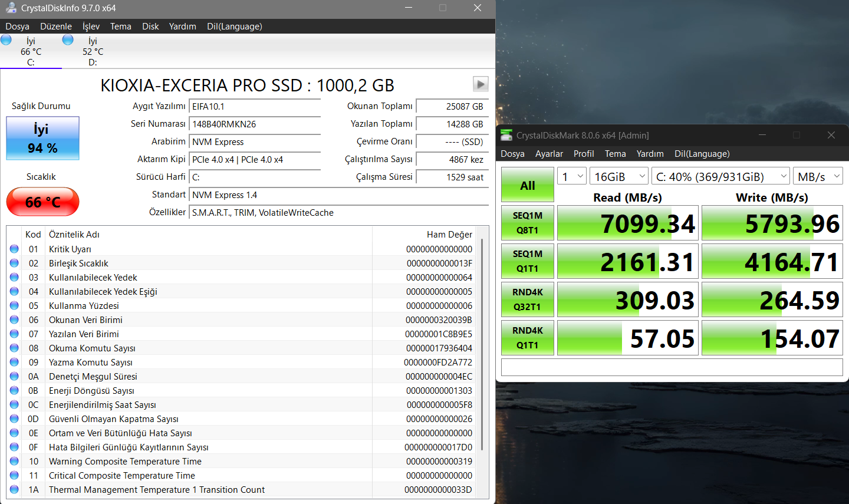Click status orb for Okunan Veri Birimi row
The width and height of the screenshot is (849, 504).
coord(14,319)
